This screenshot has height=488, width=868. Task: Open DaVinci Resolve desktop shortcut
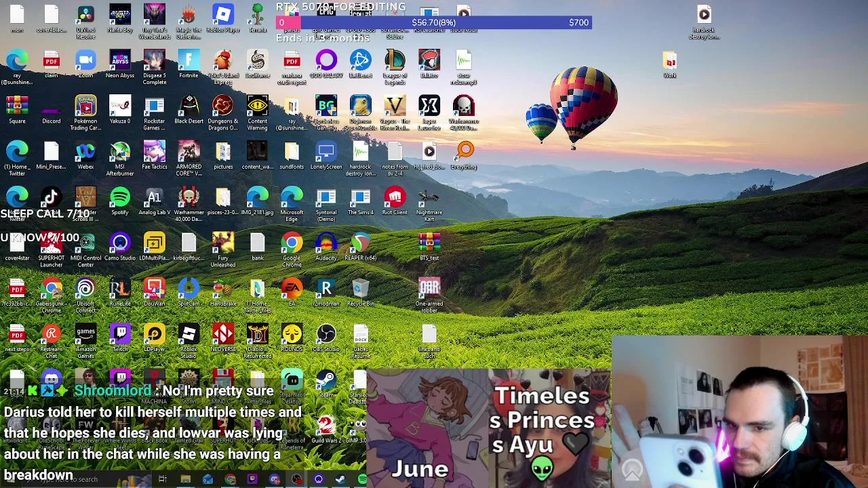(x=85, y=15)
